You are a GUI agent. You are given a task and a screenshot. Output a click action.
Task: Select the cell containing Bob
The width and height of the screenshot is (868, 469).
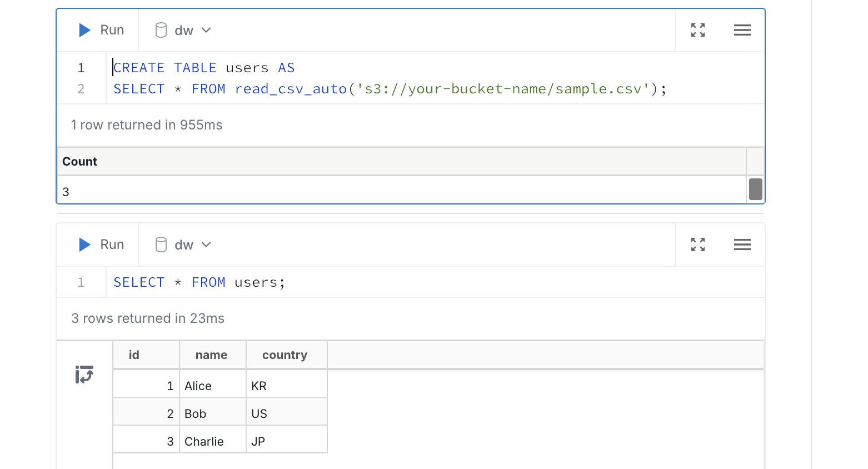coord(194,413)
